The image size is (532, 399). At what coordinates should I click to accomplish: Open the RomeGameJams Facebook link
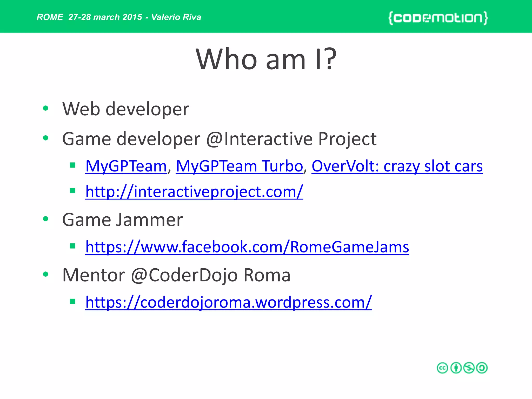[x=247, y=247]
